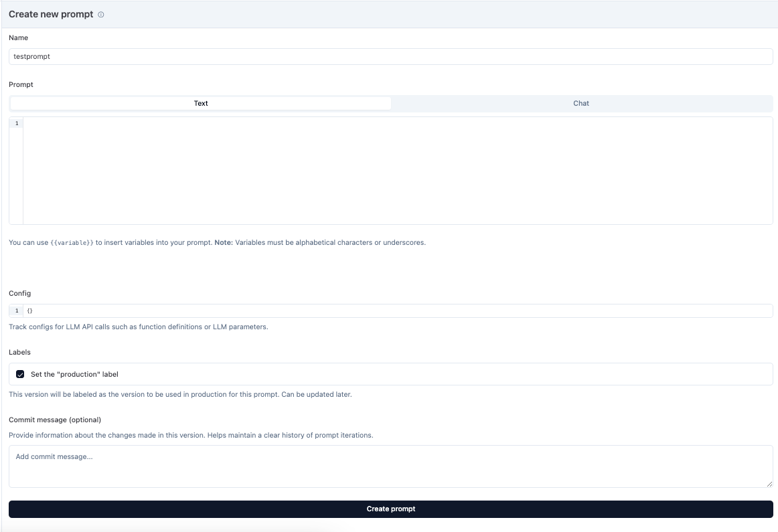Focus the Add commit message text area
The image size is (778, 532).
pos(390,466)
